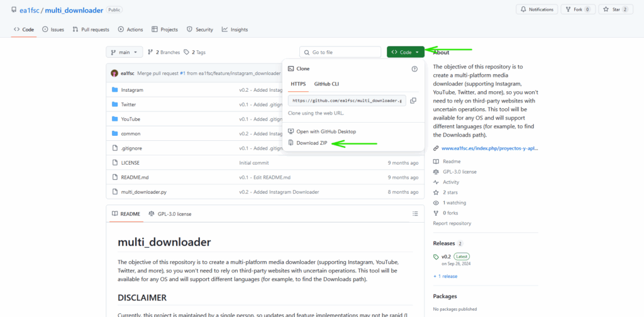
Task: Click the multi_downloader.py file icon
Action: pos(115,192)
